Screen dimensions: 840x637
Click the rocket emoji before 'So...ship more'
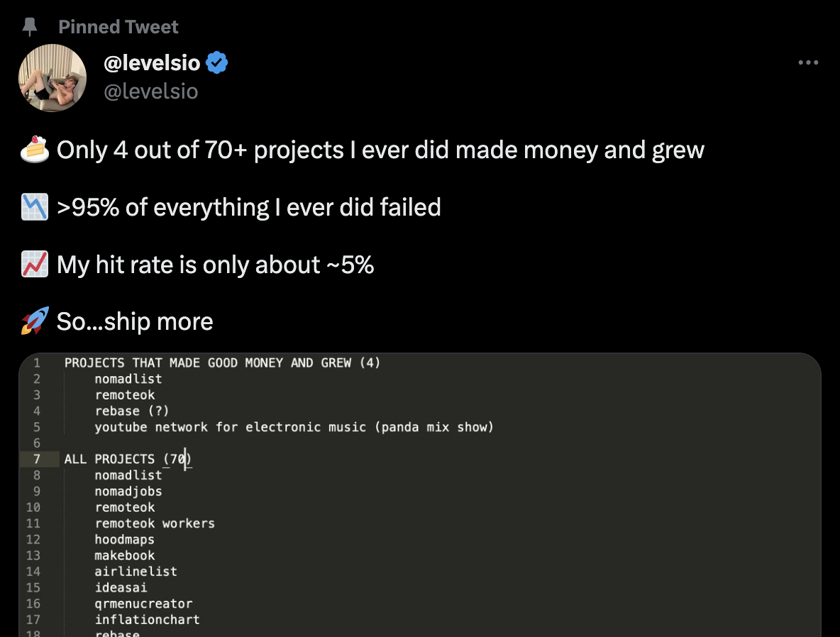point(33,321)
